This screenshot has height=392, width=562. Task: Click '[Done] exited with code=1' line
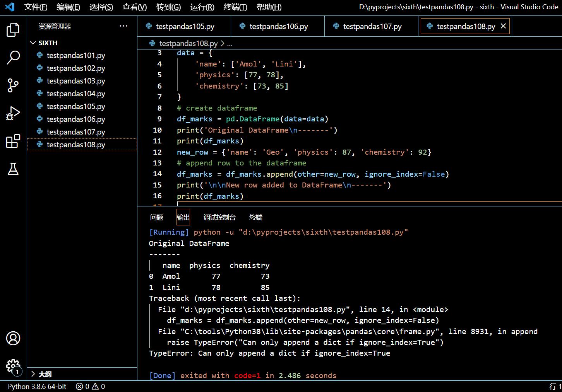[243, 375]
